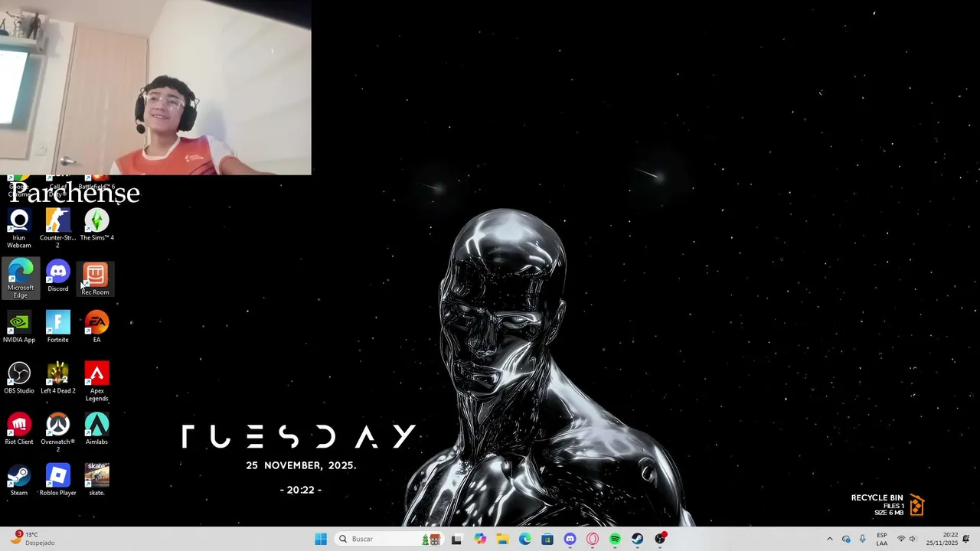980x551 pixels.
Task: Switch to Discord from the taskbar
Action: (570, 539)
